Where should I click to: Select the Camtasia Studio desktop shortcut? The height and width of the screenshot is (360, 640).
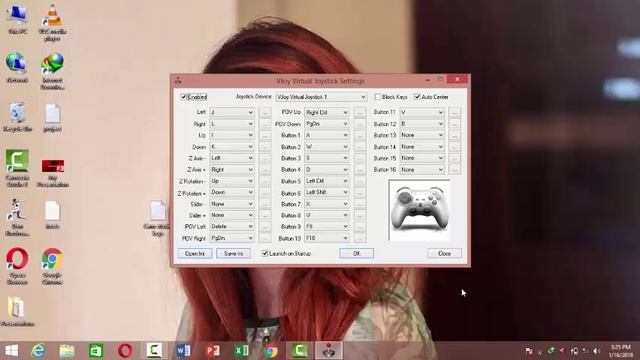pos(17,169)
